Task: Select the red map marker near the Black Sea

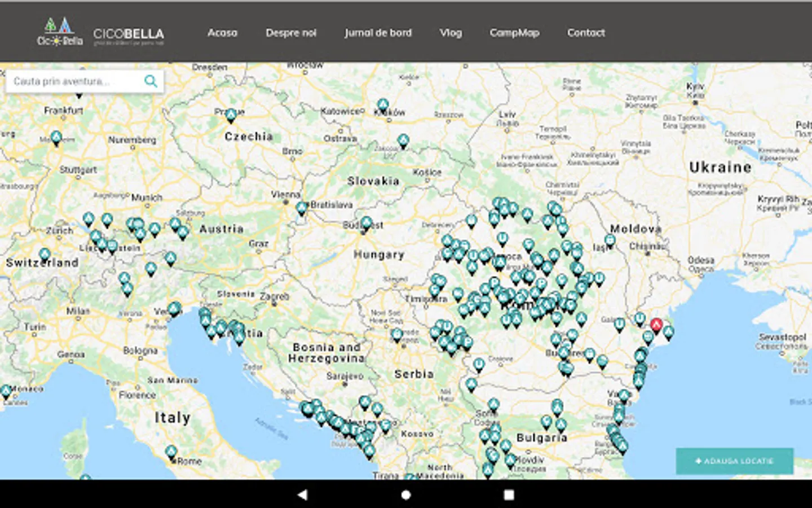Action: [656, 326]
